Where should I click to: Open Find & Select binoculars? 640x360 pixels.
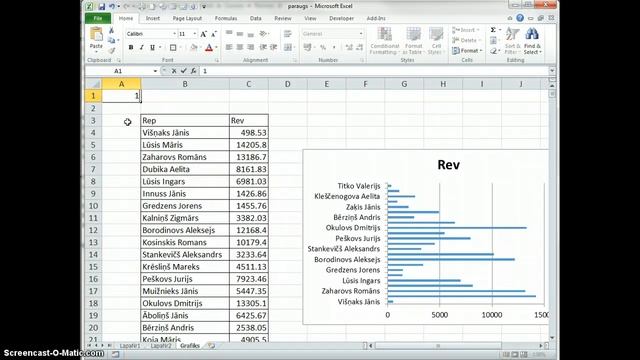(532, 40)
